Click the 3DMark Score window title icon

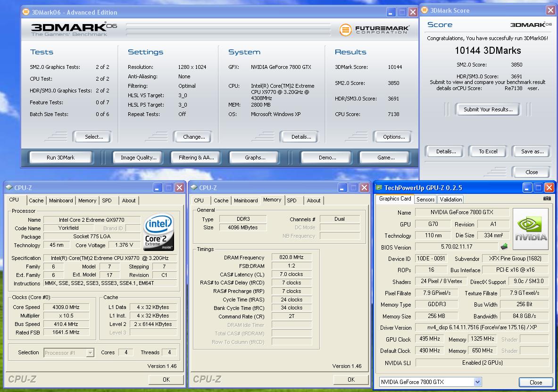point(425,10)
